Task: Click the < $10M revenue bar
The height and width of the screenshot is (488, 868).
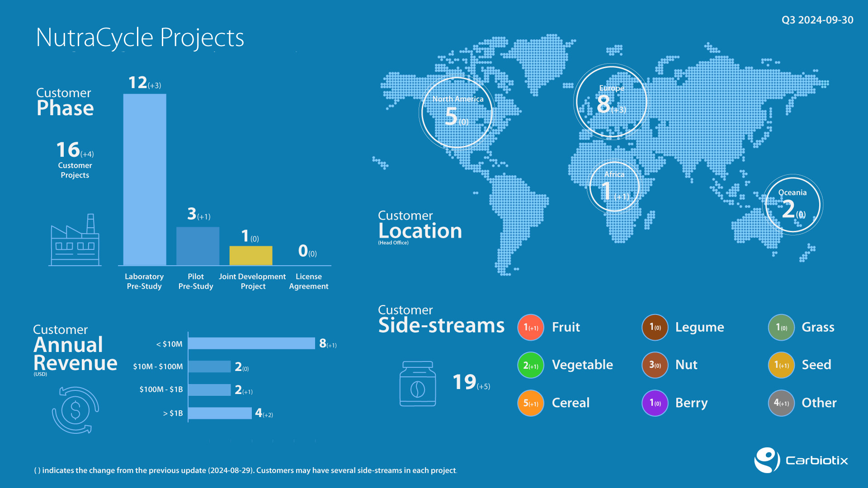Action: click(251, 343)
